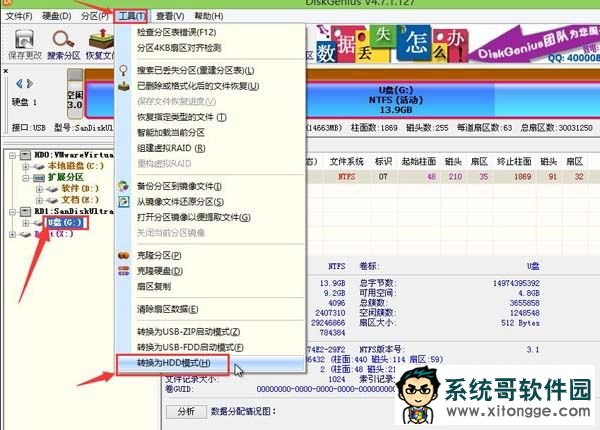Screen dimensions: 600x430
Task: Expand the 软件(D:) tree node
Action: coord(39,189)
